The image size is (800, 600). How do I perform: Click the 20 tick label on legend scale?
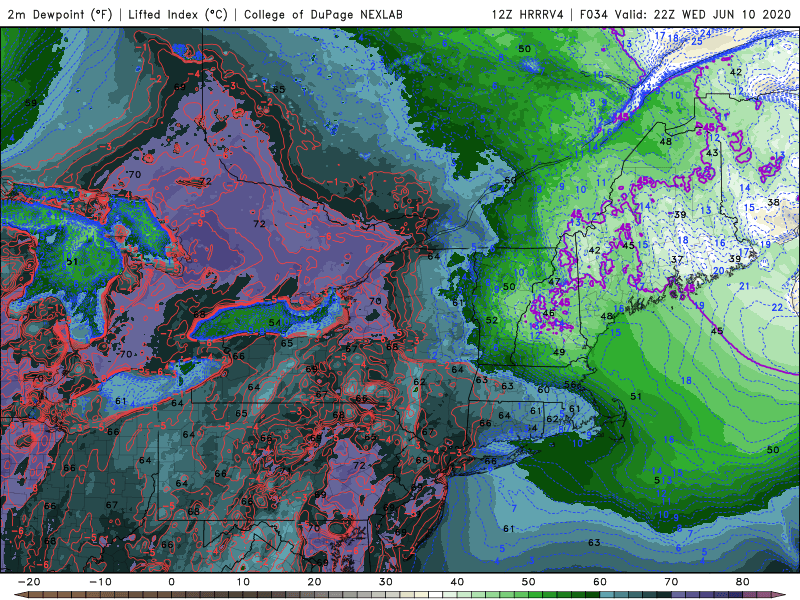(314, 582)
